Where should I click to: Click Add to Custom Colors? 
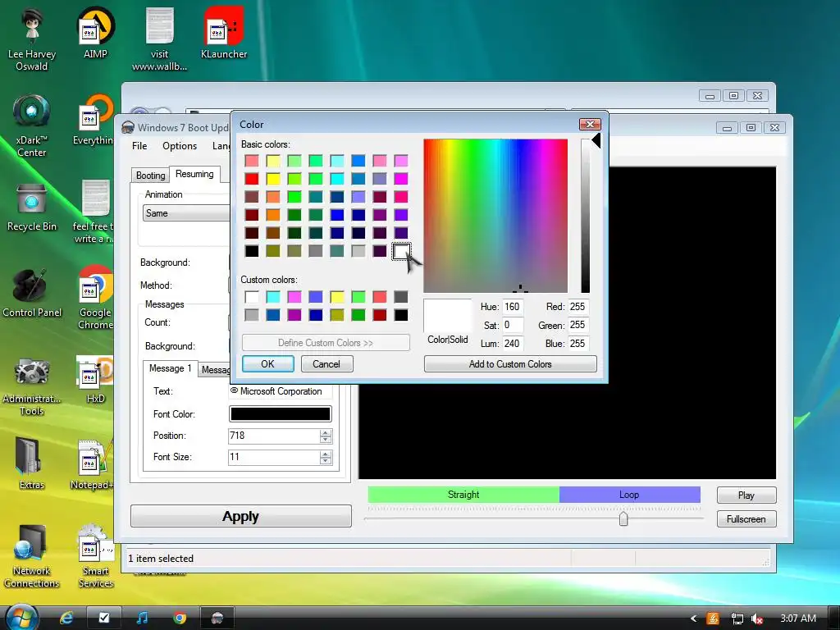(x=510, y=363)
